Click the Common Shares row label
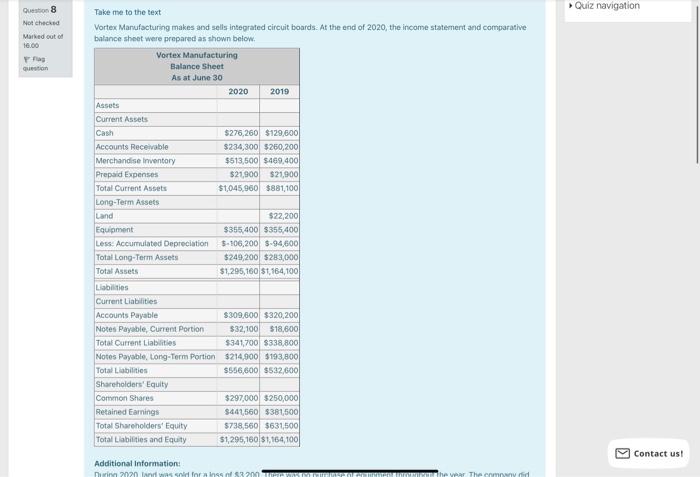700x477 pixels. tap(125, 398)
